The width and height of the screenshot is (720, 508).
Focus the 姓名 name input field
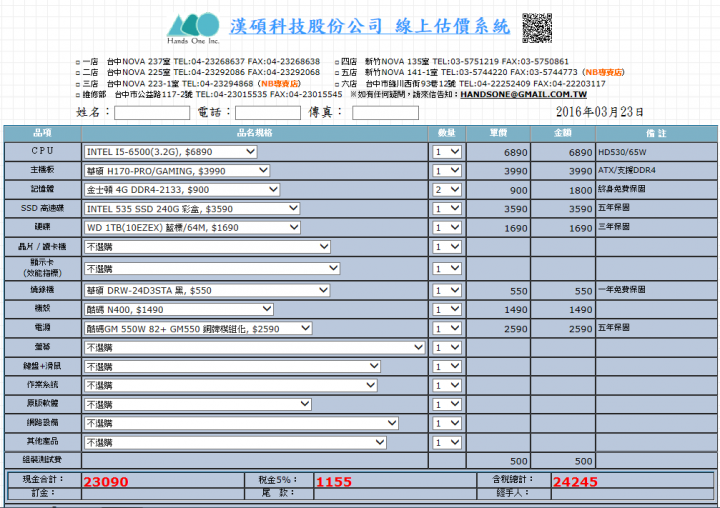click(x=152, y=113)
